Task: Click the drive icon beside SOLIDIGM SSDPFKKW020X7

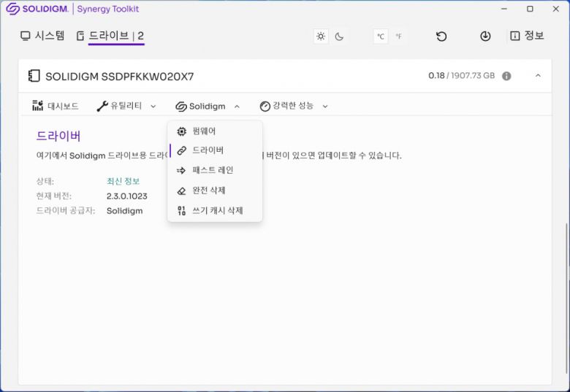Action: pyautogui.click(x=34, y=76)
